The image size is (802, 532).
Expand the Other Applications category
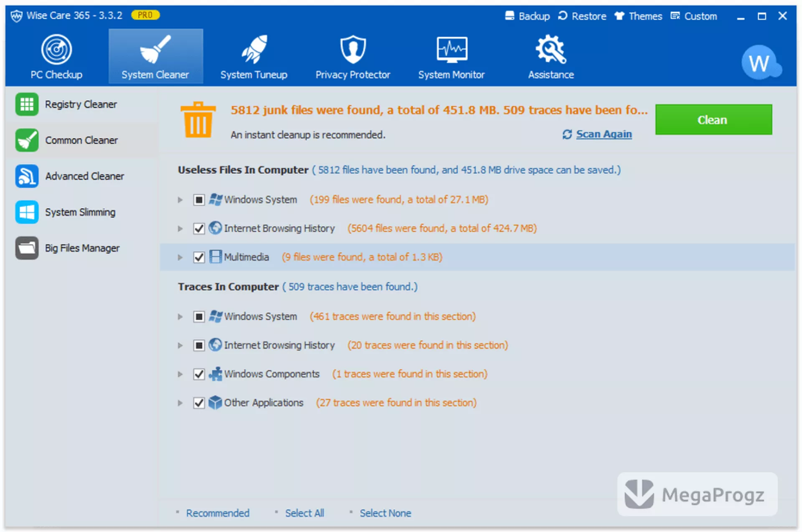(x=180, y=403)
